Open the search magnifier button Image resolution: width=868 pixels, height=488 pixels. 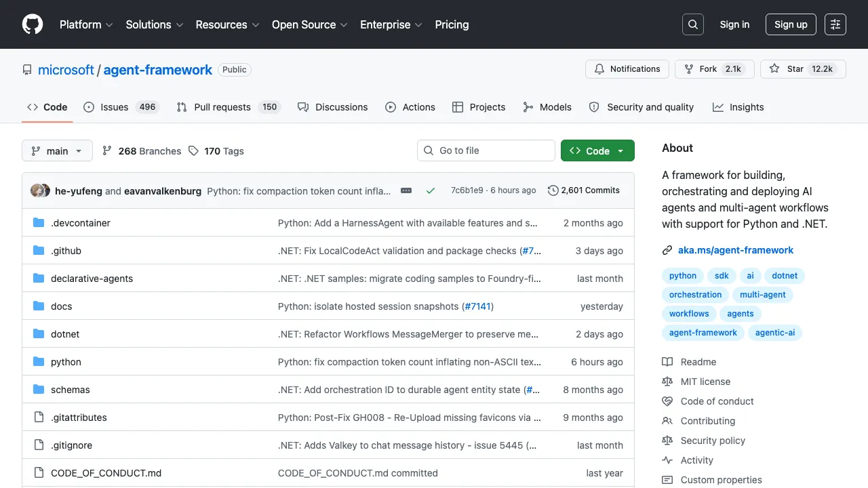pos(693,24)
